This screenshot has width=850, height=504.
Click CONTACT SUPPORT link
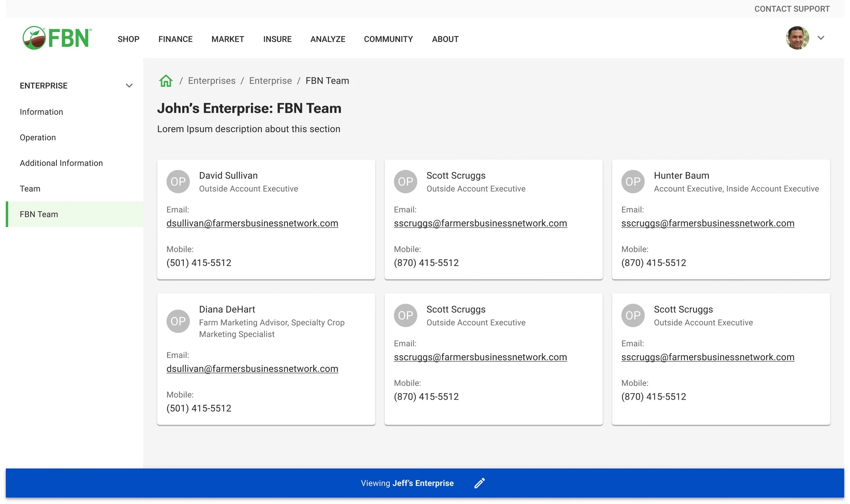tap(792, 9)
